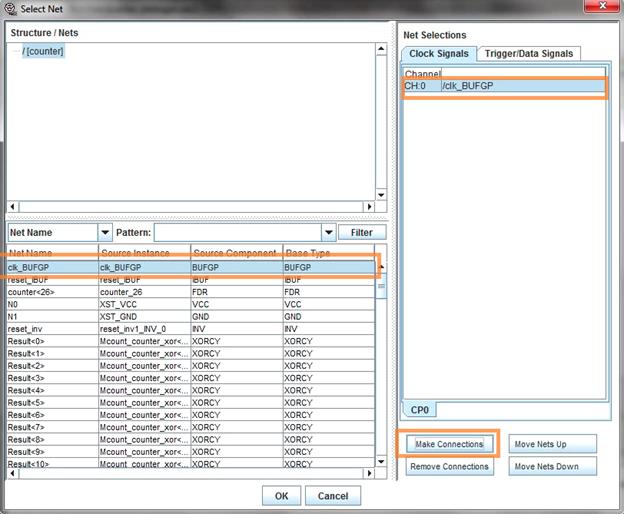Screen dimensions: 624x514
Task: Switch to the Clock Signals tab
Action: click(438, 54)
